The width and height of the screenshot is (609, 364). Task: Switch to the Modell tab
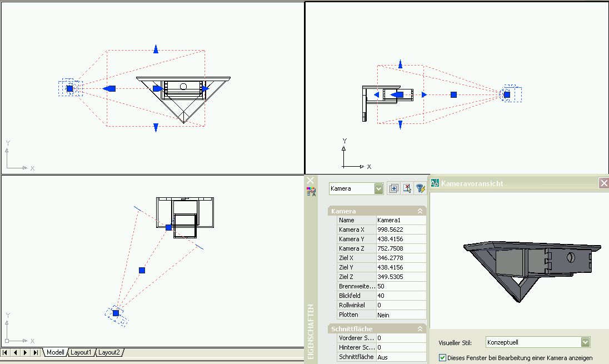click(x=55, y=352)
